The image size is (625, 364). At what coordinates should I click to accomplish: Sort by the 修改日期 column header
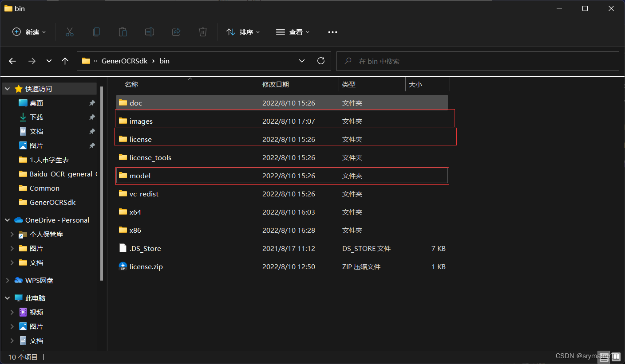coord(276,84)
